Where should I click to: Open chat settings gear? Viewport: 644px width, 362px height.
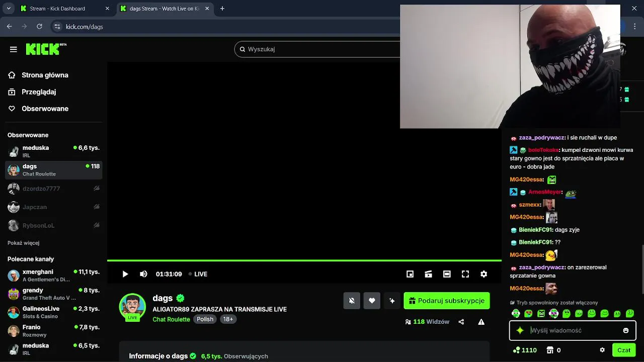(x=602, y=350)
